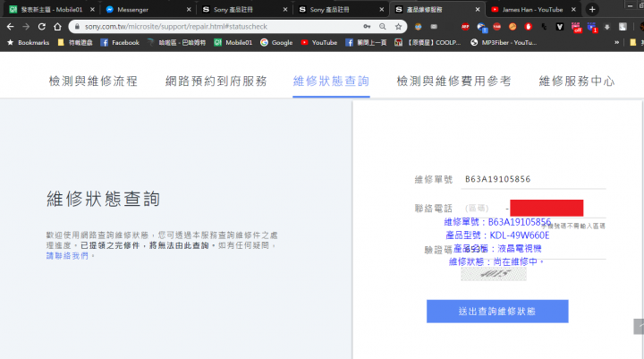The width and height of the screenshot is (644, 359).
Task: Click the extension icon with red off badge
Action: pyautogui.click(x=576, y=27)
